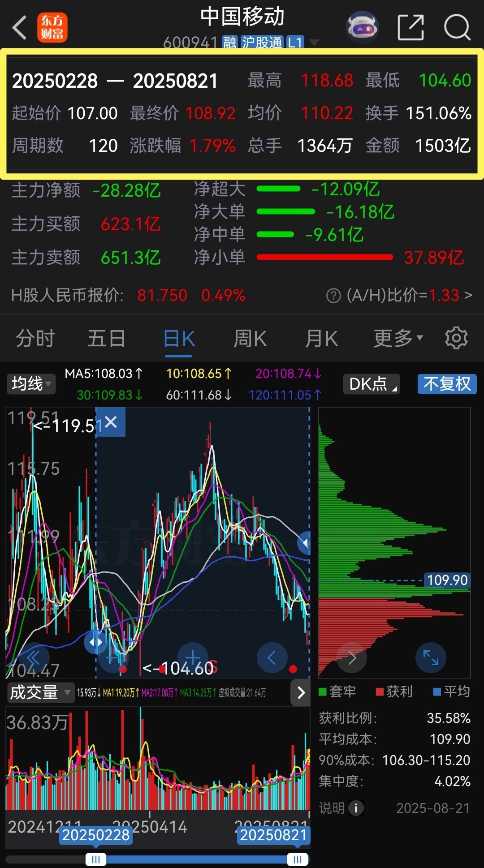Tap the 2025-08-21 chip date

point(433,808)
